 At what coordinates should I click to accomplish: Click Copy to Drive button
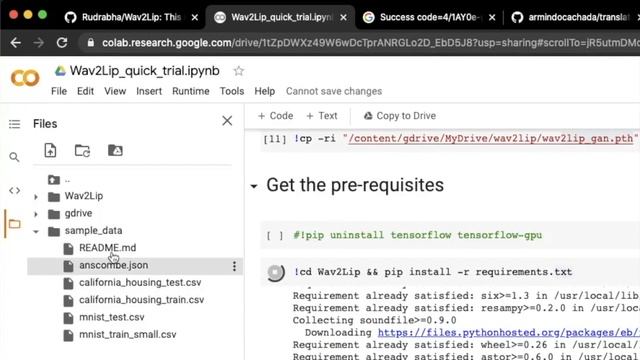tap(400, 116)
